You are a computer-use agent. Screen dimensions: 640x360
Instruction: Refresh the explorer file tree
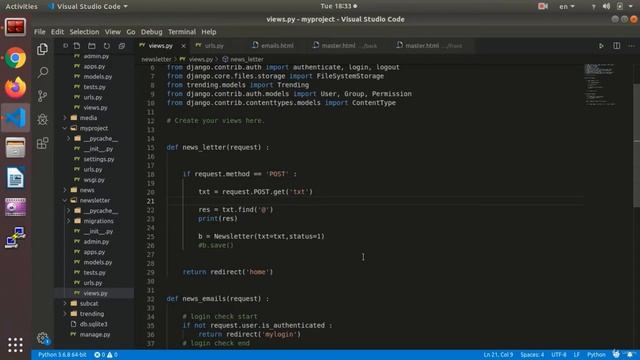pyautogui.click(x=107, y=46)
